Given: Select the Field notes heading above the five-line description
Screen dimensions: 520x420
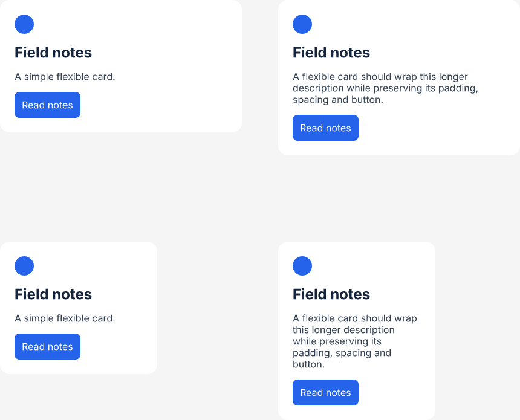Looking at the screenshot, I should (331, 294).
